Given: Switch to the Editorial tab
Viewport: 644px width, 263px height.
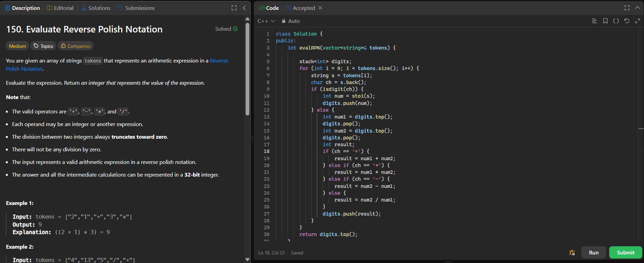Looking at the screenshot, I should pos(60,8).
